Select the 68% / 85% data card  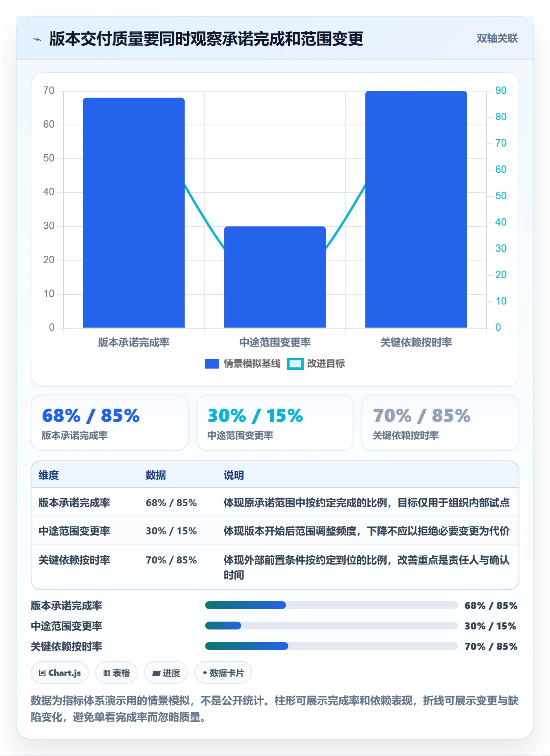(x=110, y=423)
